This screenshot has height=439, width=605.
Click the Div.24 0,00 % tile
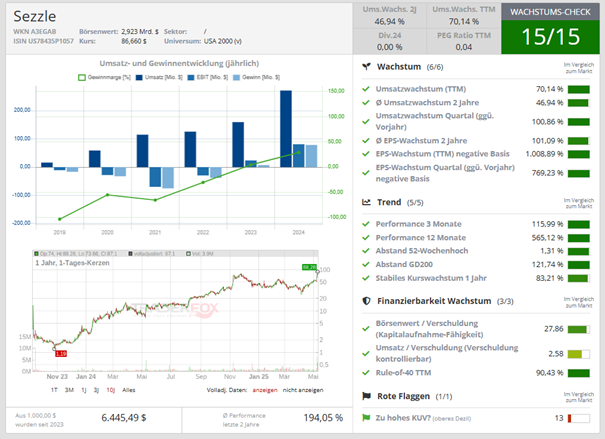389,41
